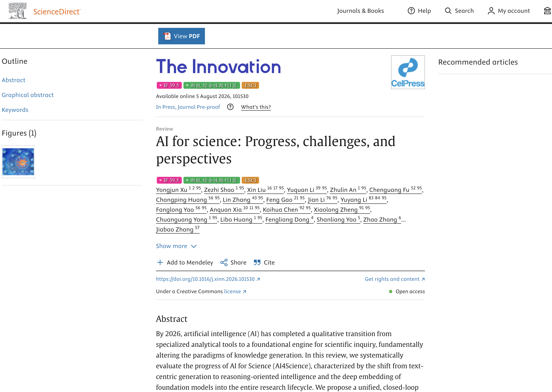Click the View PDF button
Image resolution: width=552 pixels, height=392 pixels.
coord(182,36)
